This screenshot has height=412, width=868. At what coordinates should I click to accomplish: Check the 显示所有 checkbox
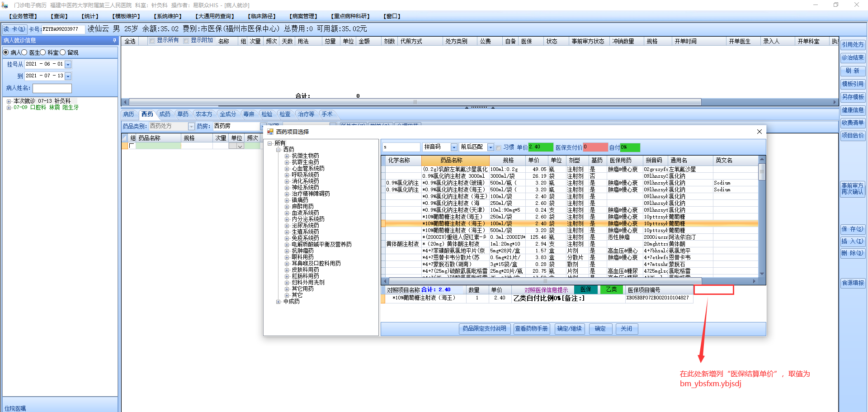(153, 41)
